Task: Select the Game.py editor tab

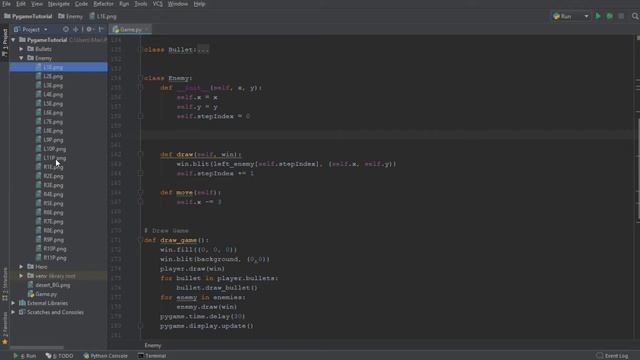Action: coord(131,29)
